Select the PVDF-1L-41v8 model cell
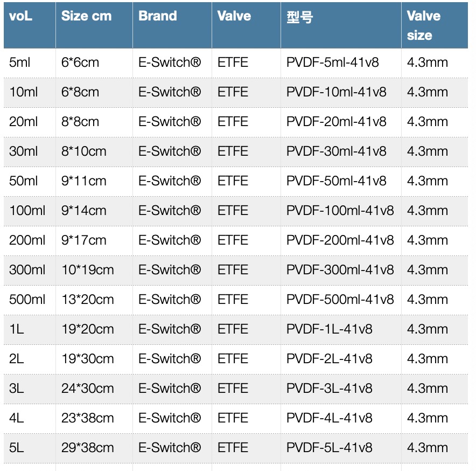The width and height of the screenshot is (476, 471). 329,329
